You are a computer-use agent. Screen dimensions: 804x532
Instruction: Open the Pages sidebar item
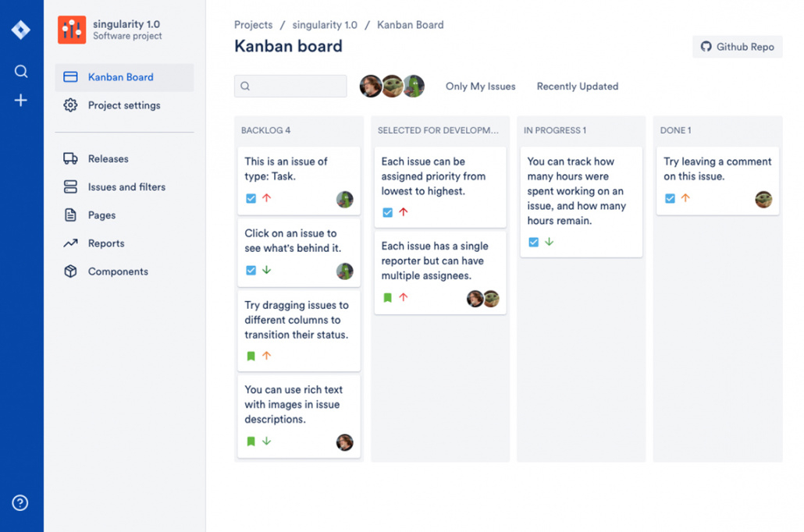[x=101, y=215]
